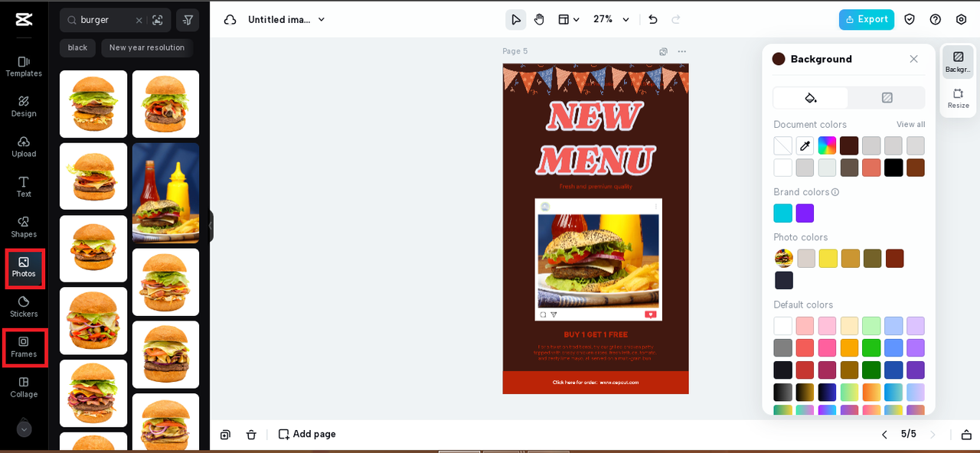
Task: Select the Text tool in sidebar
Action: tap(24, 187)
